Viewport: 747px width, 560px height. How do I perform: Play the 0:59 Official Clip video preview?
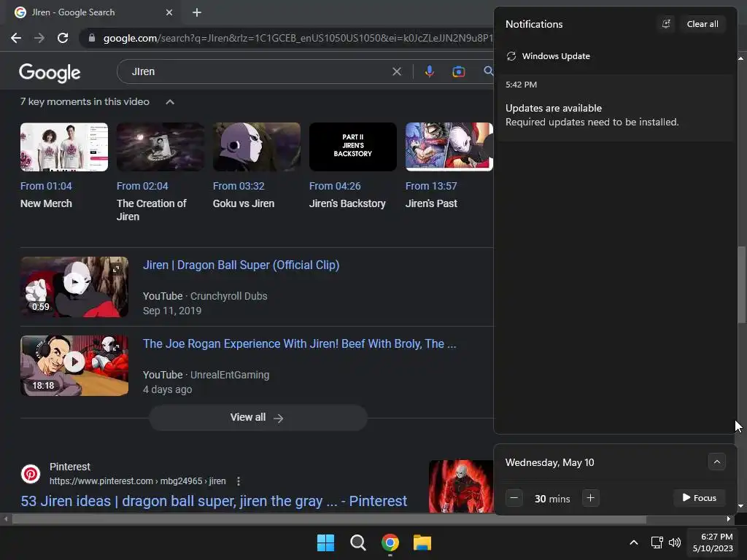click(x=74, y=287)
